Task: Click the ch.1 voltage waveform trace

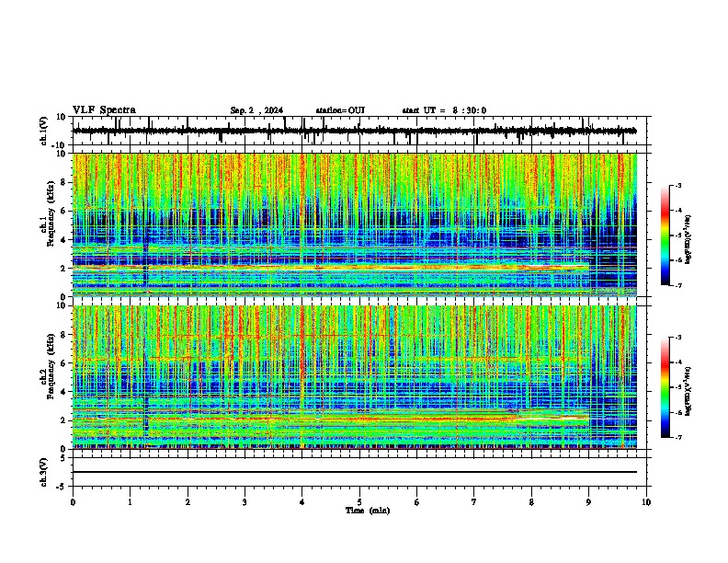Action: pos(354,131)
